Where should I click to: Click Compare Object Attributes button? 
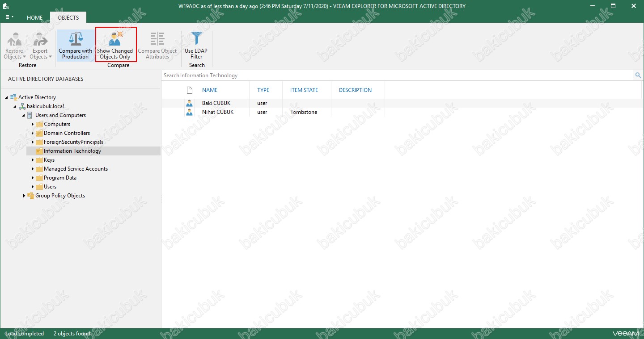(x=157, y=45)
